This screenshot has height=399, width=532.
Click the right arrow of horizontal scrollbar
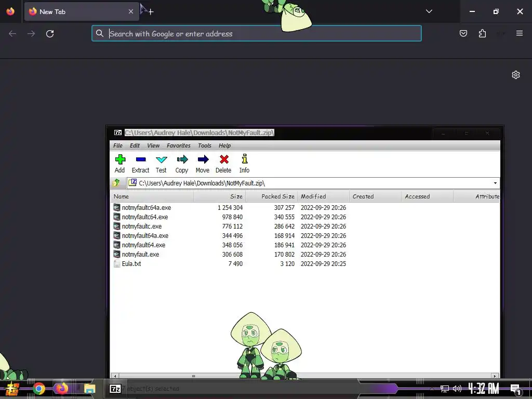pyautogui.click(x=495, y=376)
